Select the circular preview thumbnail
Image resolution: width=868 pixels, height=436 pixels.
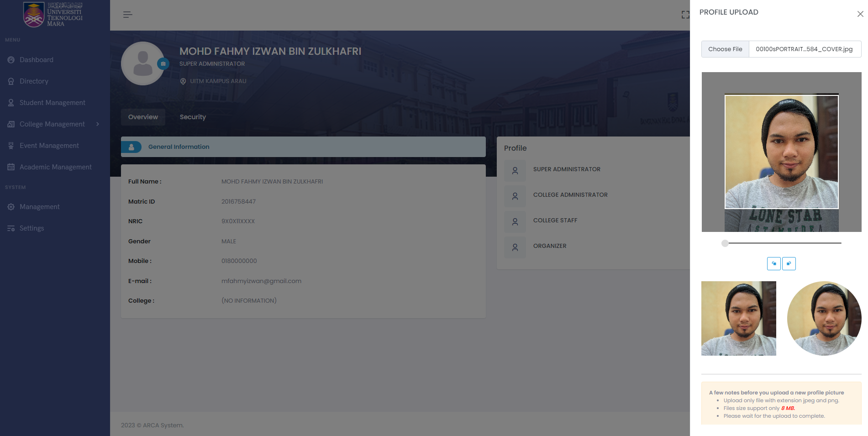pyautogui.click(x=824, y=318)
